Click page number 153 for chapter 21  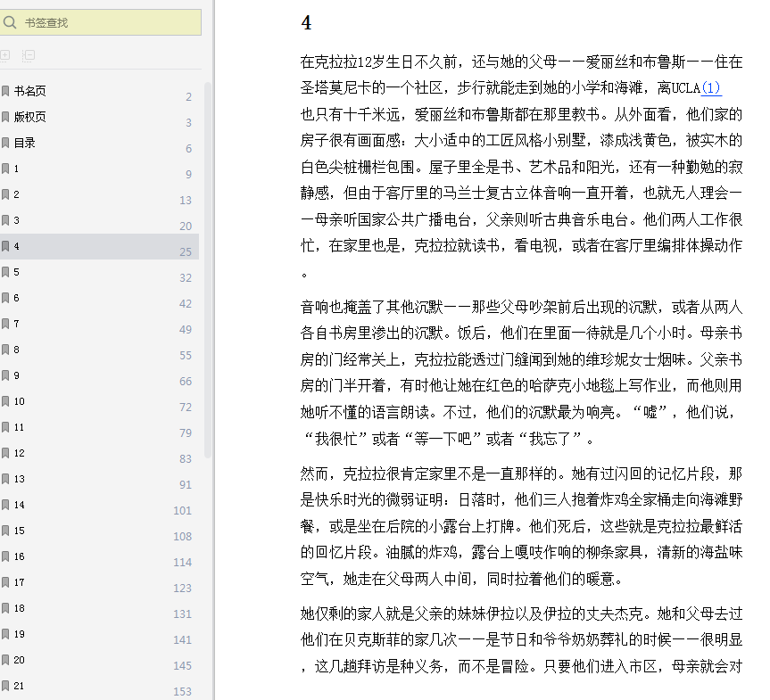point(182,691)
